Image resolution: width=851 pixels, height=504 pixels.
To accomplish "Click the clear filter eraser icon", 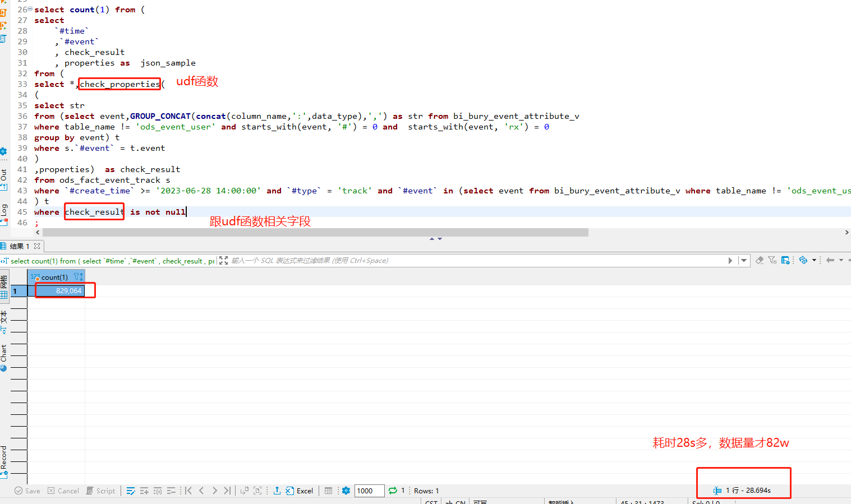I will coord(760,260).
